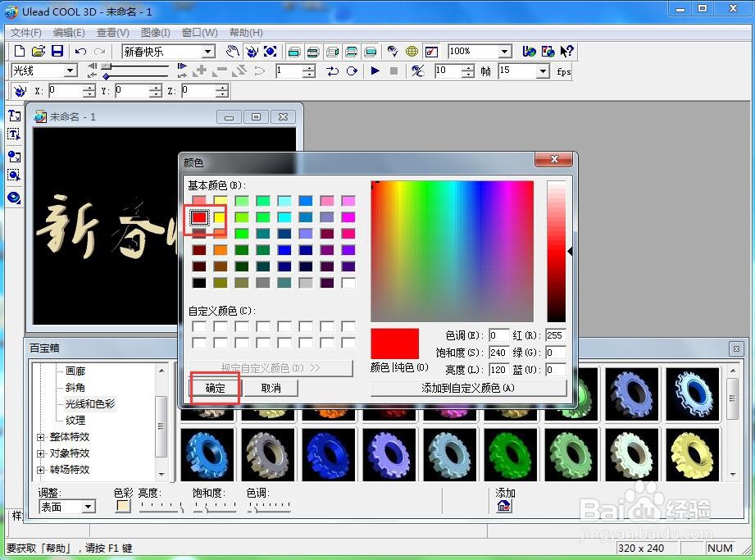Toggle ping-pong mode icon
This screenshot has width=755, height=560.
point(332,71)
